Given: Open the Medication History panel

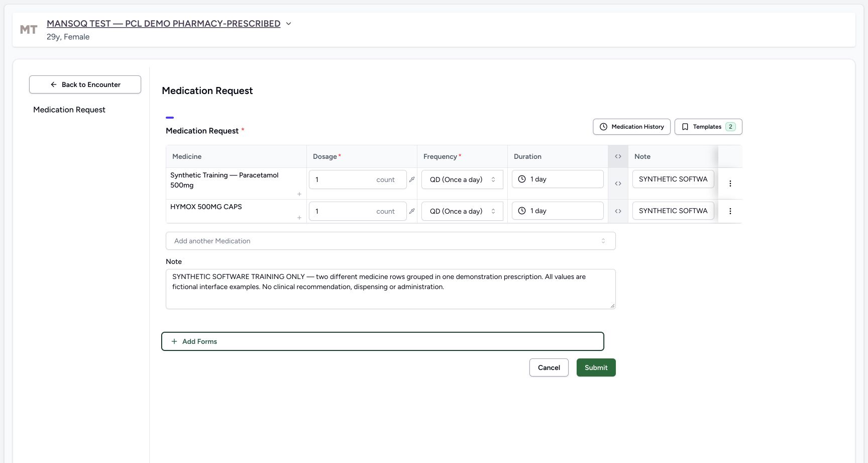Looking at the screenshot, I should [x=631, y=127].
